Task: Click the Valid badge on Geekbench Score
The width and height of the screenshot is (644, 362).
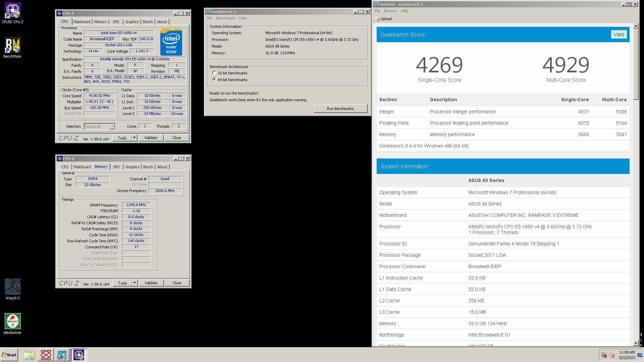Action: click(x=619, y=35)
